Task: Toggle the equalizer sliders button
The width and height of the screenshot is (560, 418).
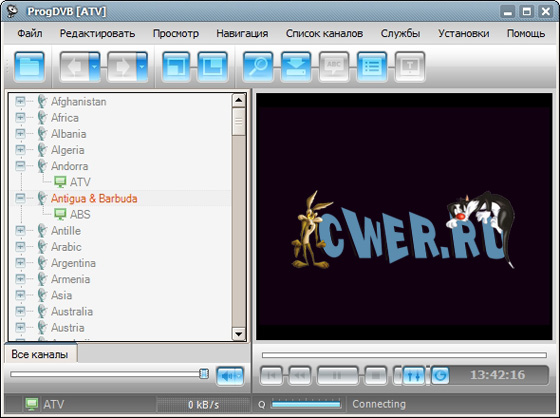Action: point(414,375)
